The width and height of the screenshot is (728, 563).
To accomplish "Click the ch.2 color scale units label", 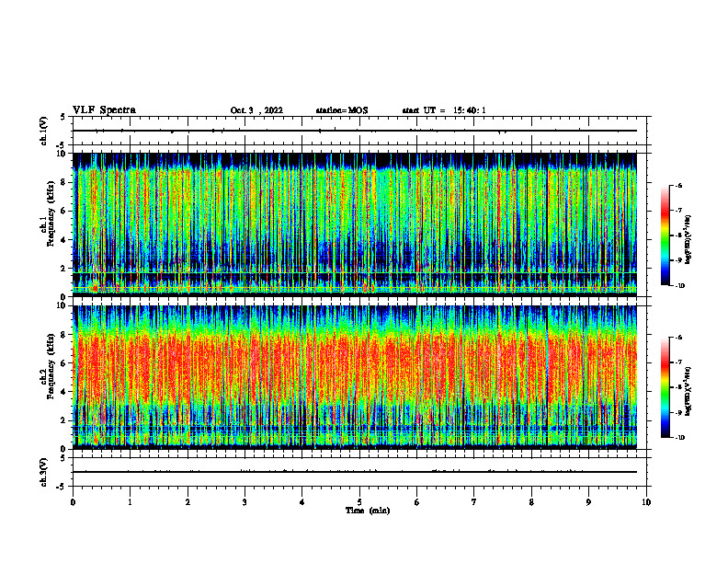I will click(688, 391).
